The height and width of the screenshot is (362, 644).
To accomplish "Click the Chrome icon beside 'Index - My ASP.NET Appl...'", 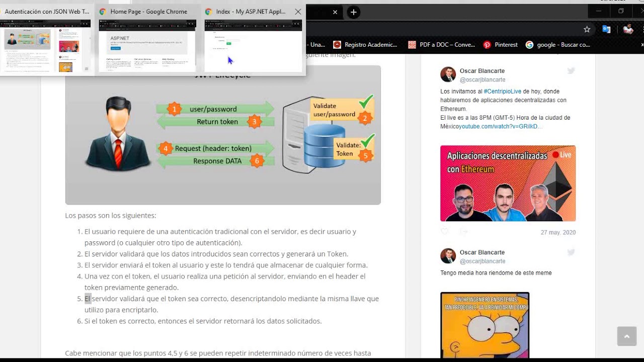I will point(208,12).
